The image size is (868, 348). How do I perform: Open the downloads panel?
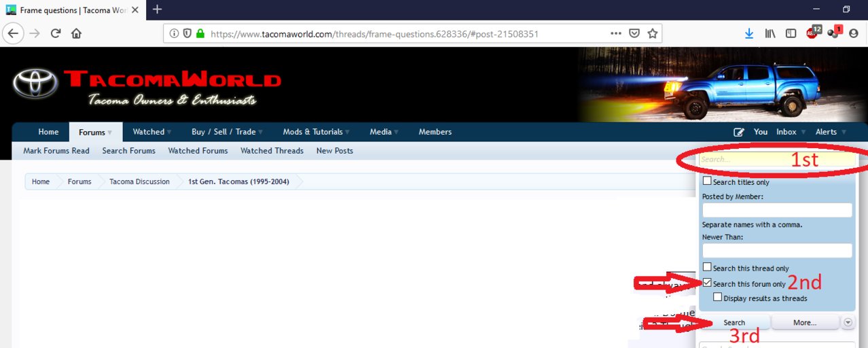click(x=749, y=33)
